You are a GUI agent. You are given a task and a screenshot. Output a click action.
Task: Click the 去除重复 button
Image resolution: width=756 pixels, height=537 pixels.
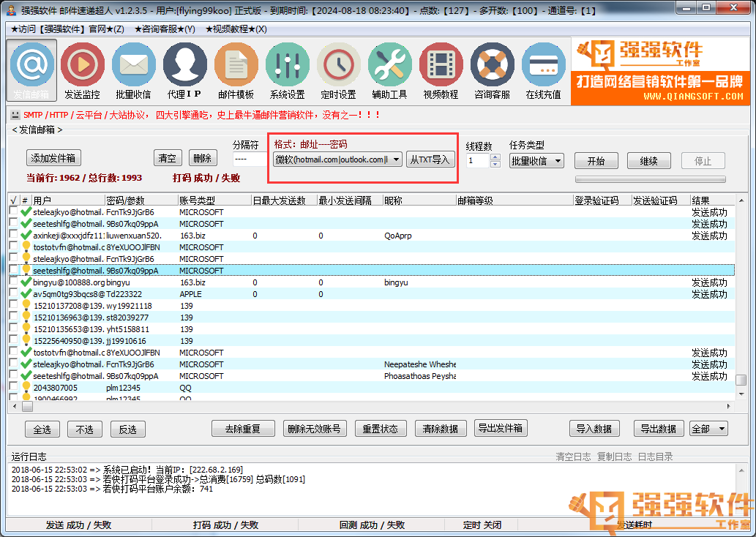coord(243,429)
